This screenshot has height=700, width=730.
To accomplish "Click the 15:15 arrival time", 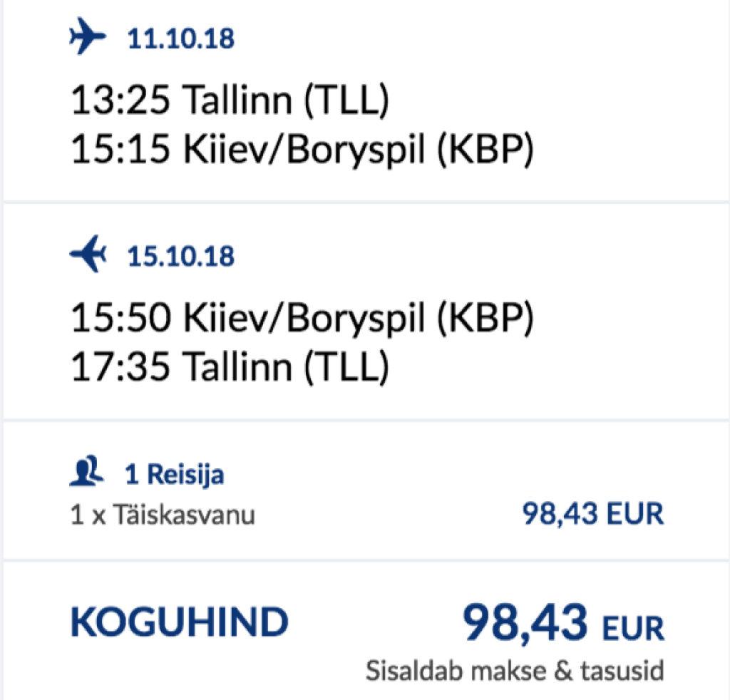I will point(121,152).
